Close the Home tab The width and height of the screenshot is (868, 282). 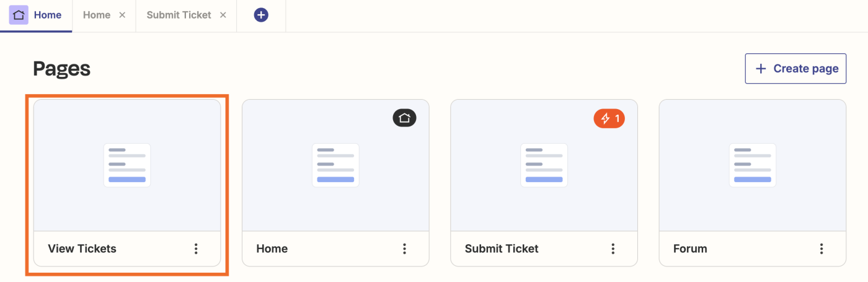pyautogui.click(x=122, y=15)
